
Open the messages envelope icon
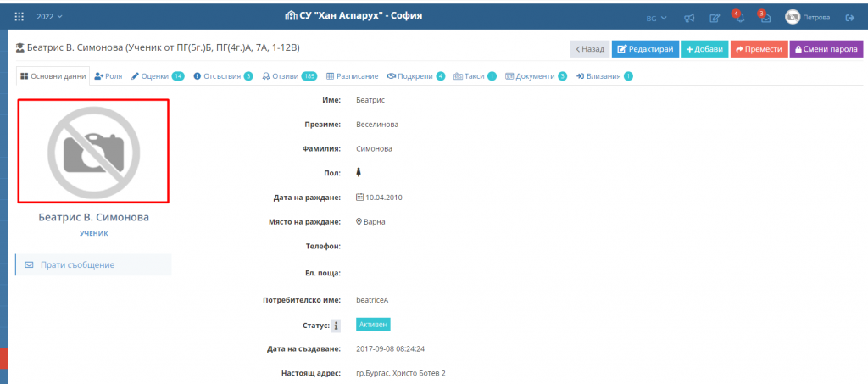point(765,18)
